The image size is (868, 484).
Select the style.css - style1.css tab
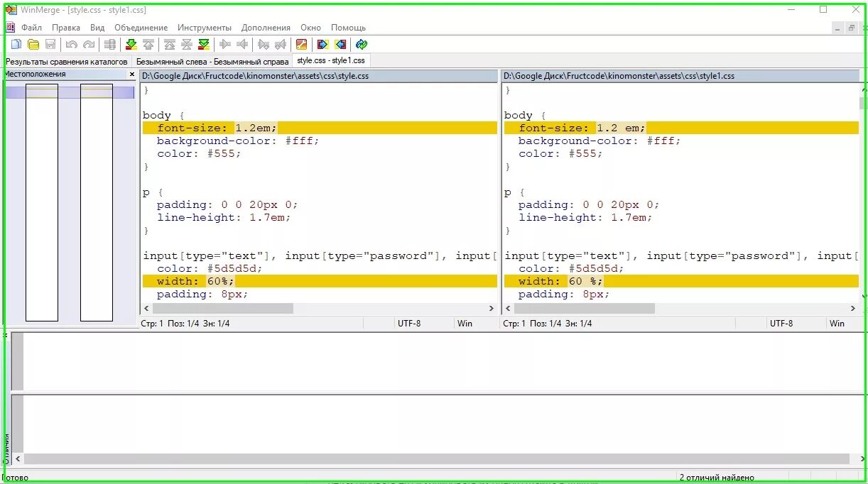[x=331, y=61]
